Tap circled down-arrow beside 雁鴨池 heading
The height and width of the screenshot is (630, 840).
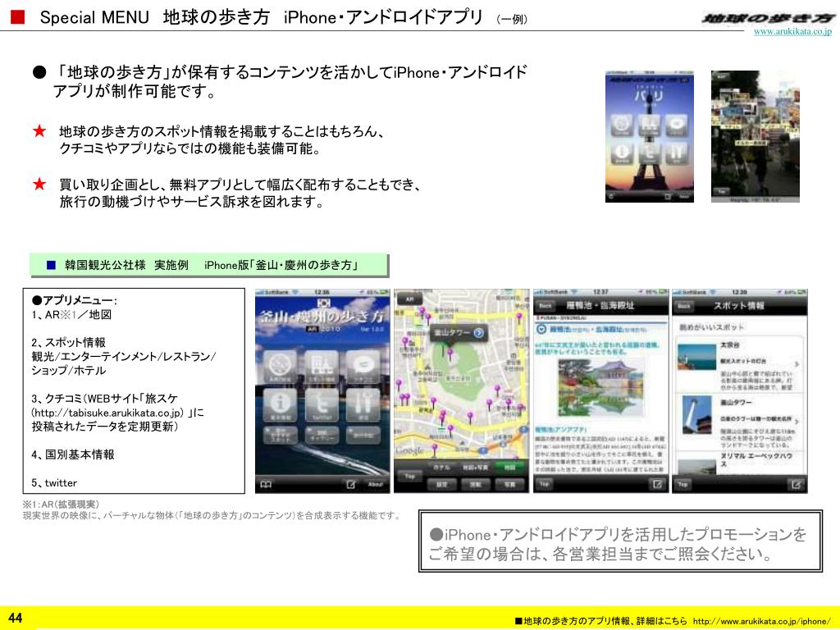pyautogui.click(x=541, y=329)
